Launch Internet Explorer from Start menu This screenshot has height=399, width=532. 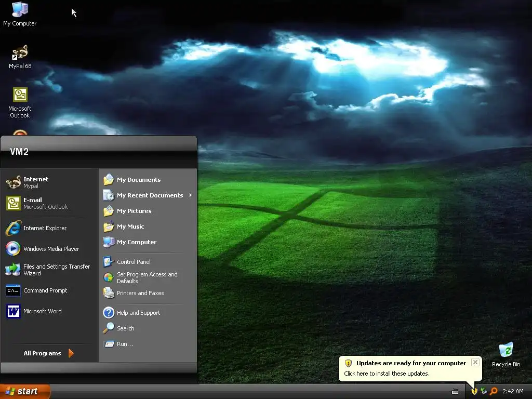coord(49,228)
